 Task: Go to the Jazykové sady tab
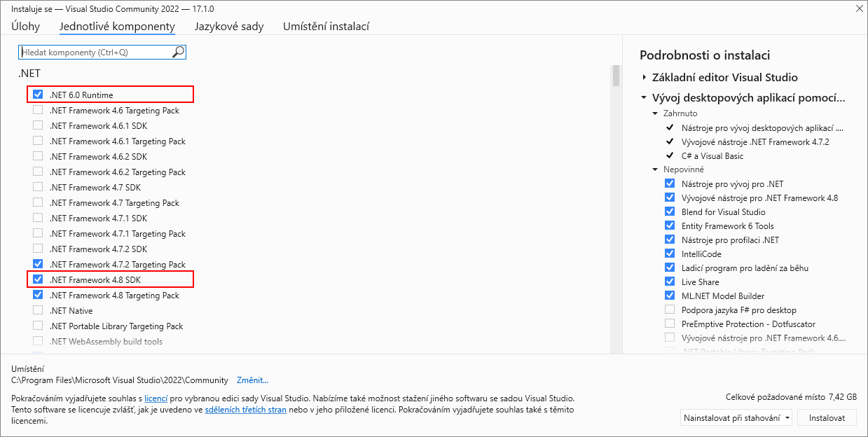pos(229,27)
